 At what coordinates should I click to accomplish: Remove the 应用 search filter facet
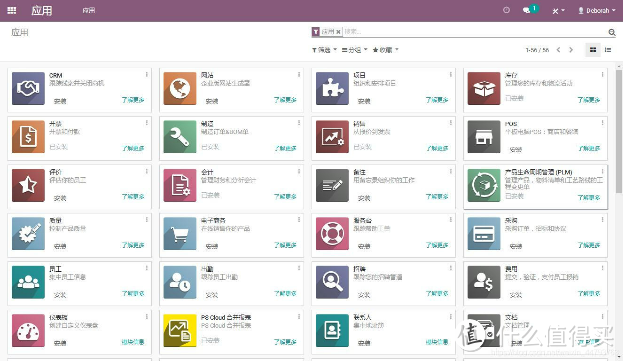338,32
